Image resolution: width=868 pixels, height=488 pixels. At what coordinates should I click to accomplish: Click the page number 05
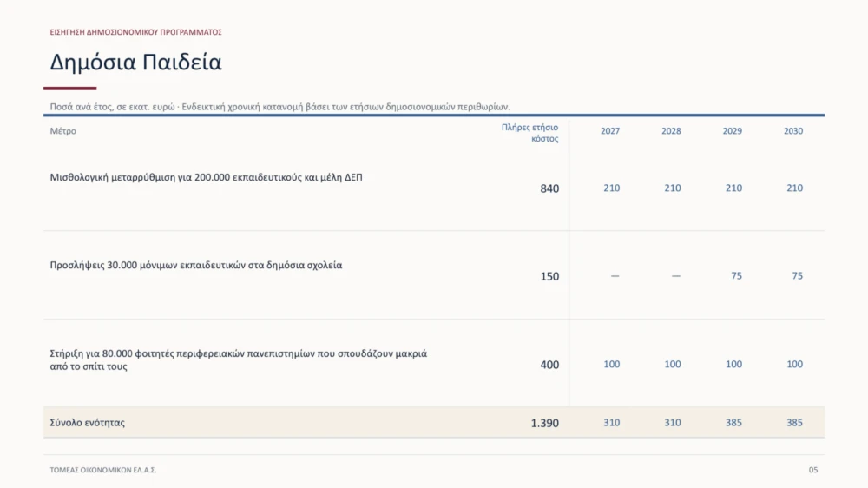click(x=813, y=470)
